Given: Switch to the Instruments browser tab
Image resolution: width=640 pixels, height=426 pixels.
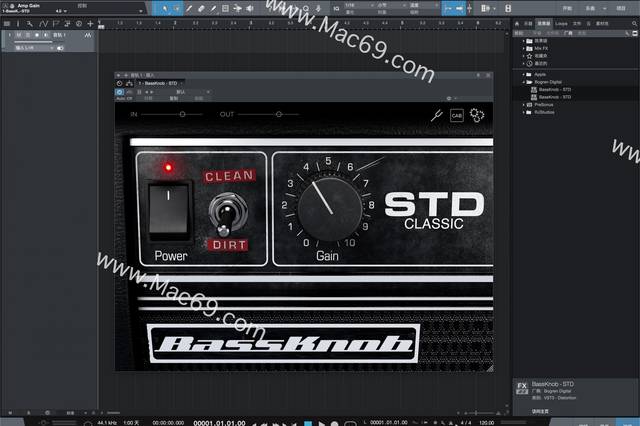Looking at the screenshot, I should [528, 24].
